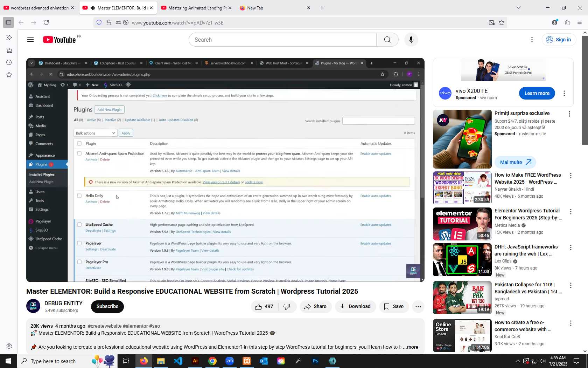Open the Windows Start menu
The height and width of the screenshot is (368, 588).
pyautogui.click(x=8, y=361)
